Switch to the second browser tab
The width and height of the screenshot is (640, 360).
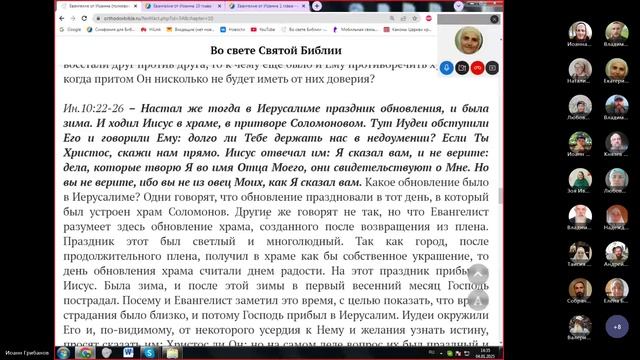click(x=183, y=6)
